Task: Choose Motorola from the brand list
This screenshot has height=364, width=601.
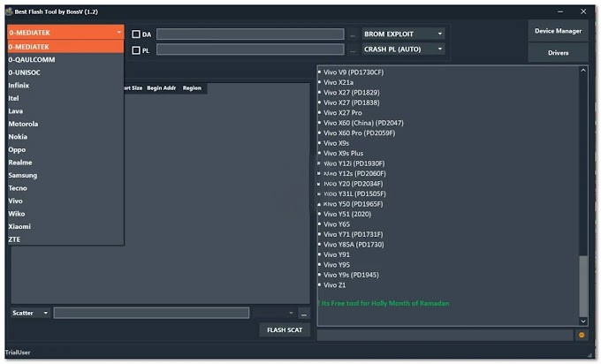Action: point(65,124)
